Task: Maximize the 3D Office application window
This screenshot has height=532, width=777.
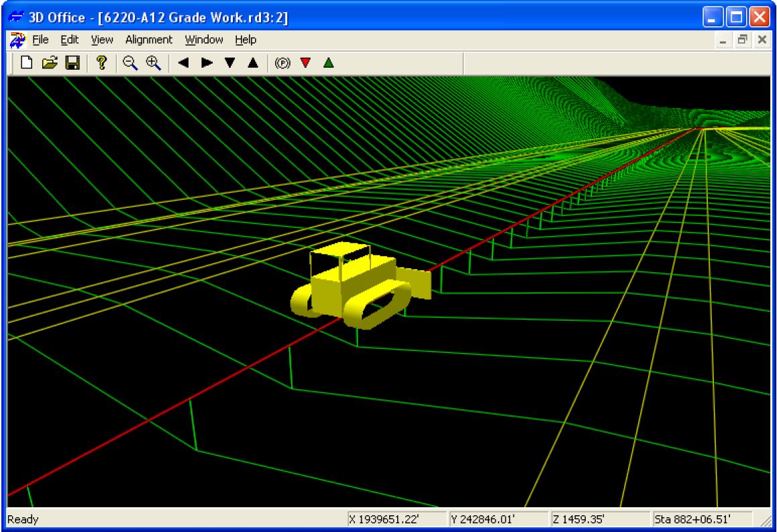Action: tap(736, 17)
